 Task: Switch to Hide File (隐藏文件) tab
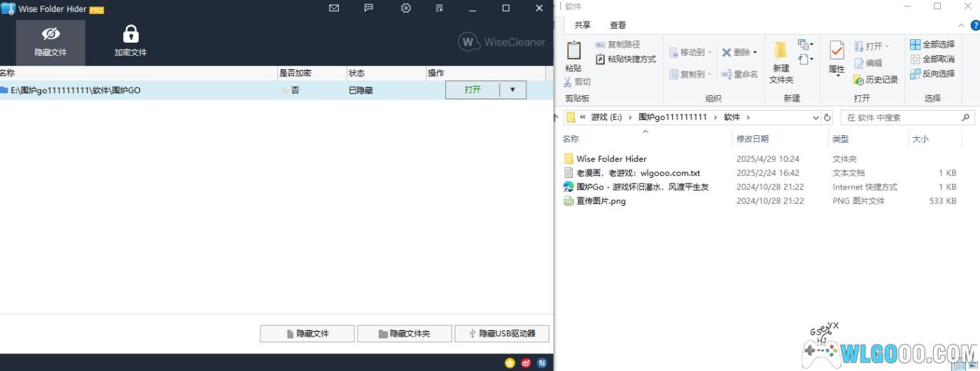(x=50, y=42)
